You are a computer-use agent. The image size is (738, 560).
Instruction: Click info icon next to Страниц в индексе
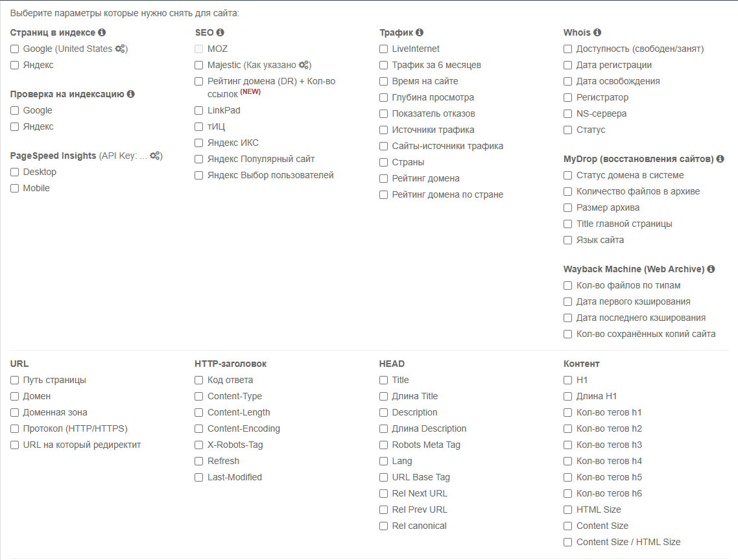pos(102,32)
